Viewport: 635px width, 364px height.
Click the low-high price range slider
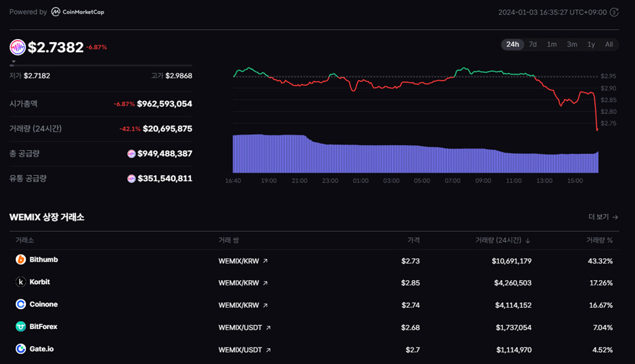coord(101,65)
